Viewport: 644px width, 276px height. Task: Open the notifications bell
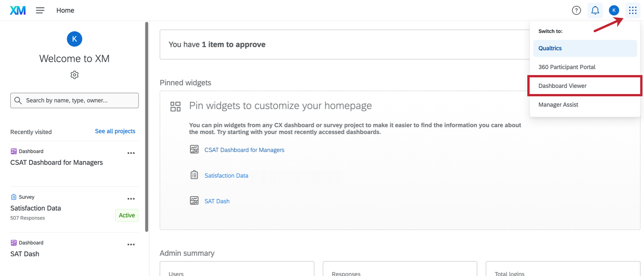[595, 10]
